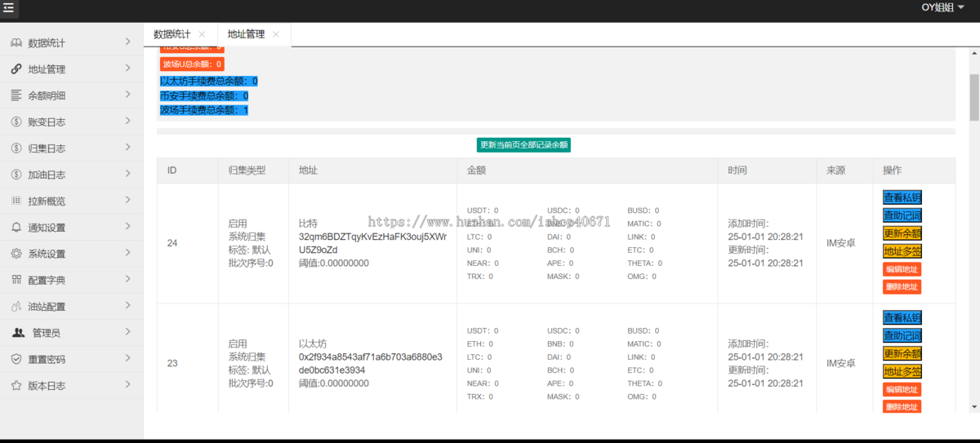Click the people icon beside 管理员
Image resolution: width=980 pixels, height=443 pixels.
pos(18,333)
